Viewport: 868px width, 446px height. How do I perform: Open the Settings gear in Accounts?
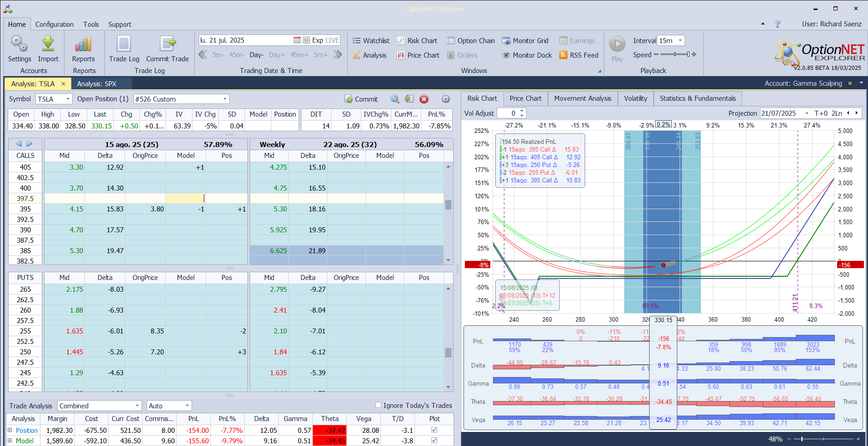coord(19,44)
